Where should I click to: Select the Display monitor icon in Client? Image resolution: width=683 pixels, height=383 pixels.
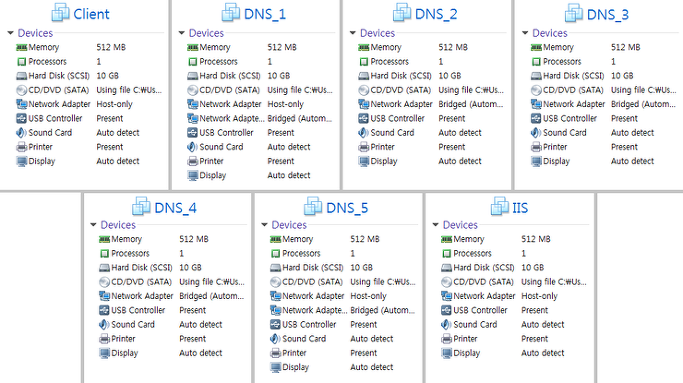pos(21,162)
